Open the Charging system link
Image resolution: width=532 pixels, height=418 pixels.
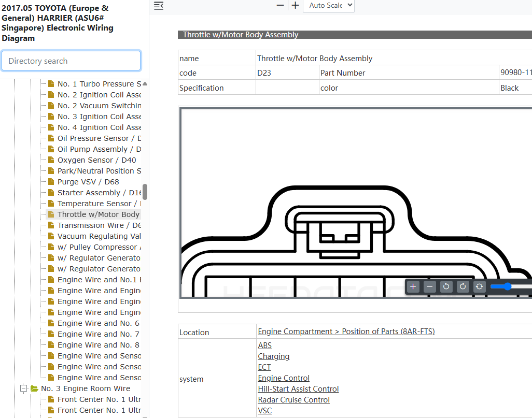(x=273, y=356)
